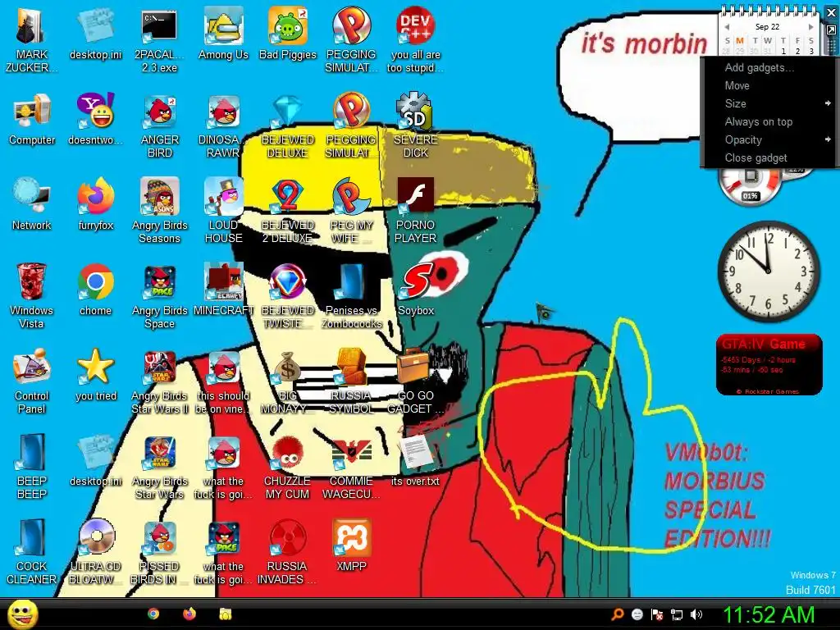Select the BEJEWED 2 DELUXE icon
This screenshot has width=840, height=630.
pyautogui.click(x=288, y=211)
